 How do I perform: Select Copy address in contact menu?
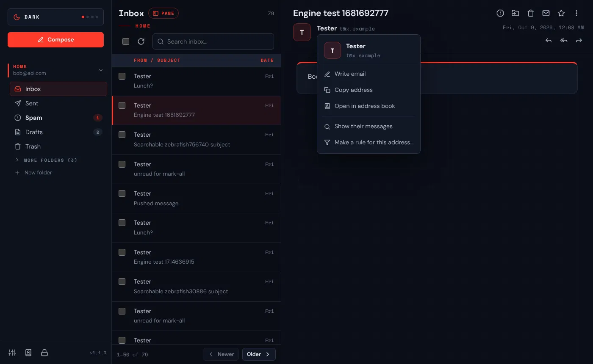[369, 90]
